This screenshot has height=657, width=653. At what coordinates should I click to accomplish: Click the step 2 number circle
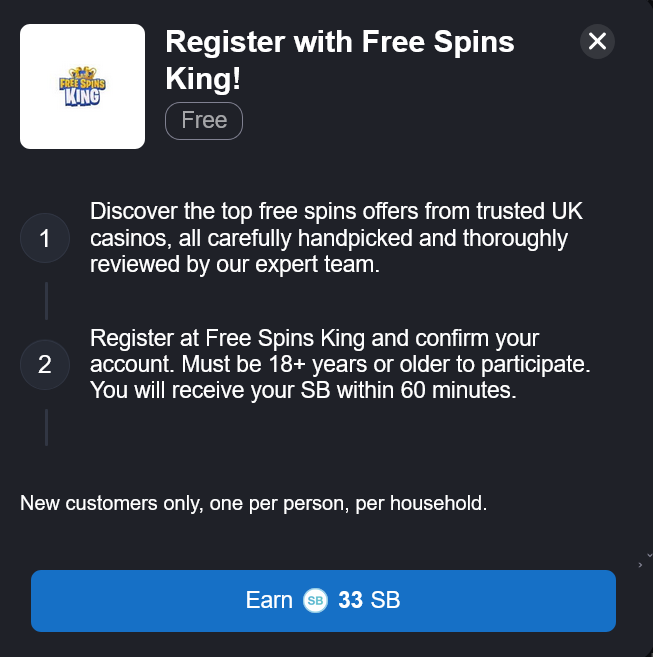[45, 364]
